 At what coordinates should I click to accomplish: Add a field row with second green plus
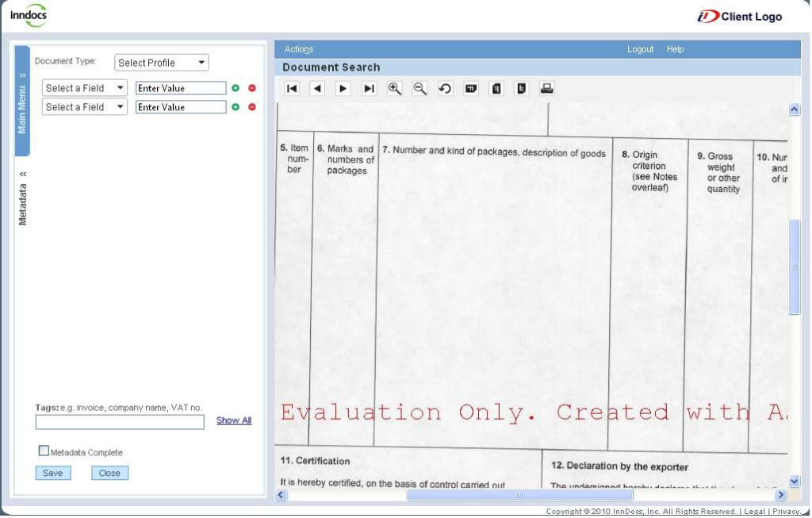click(x=236, y=107)
